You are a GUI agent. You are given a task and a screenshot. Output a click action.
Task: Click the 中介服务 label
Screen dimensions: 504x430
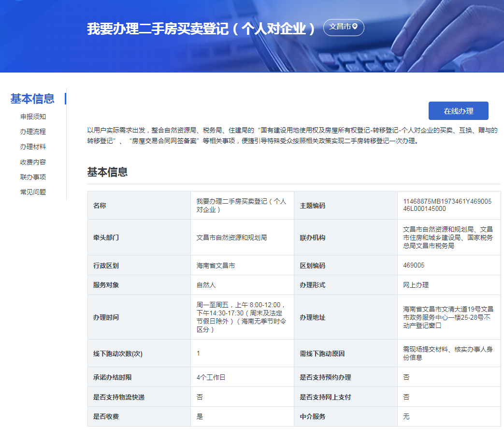(x=313, y=416)
